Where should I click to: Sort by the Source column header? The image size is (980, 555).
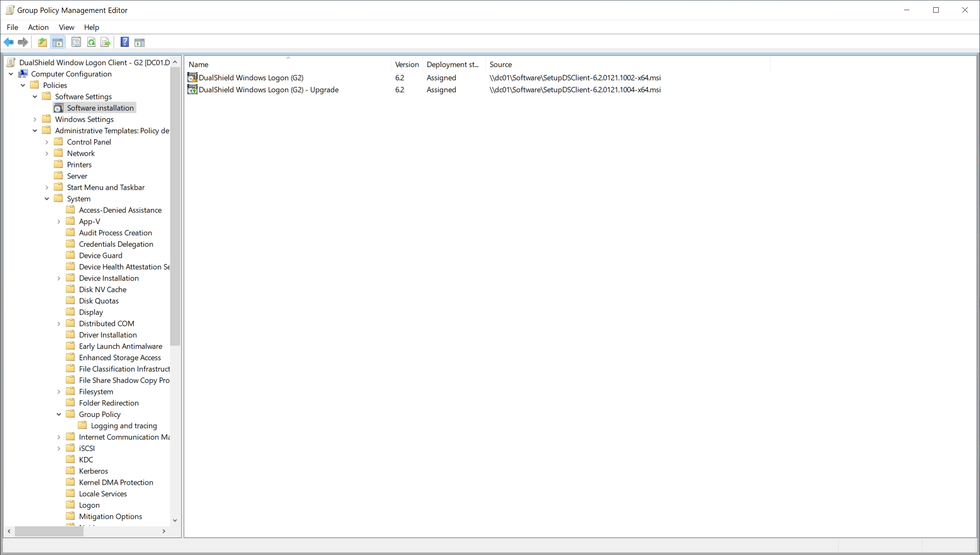(500, 64)
